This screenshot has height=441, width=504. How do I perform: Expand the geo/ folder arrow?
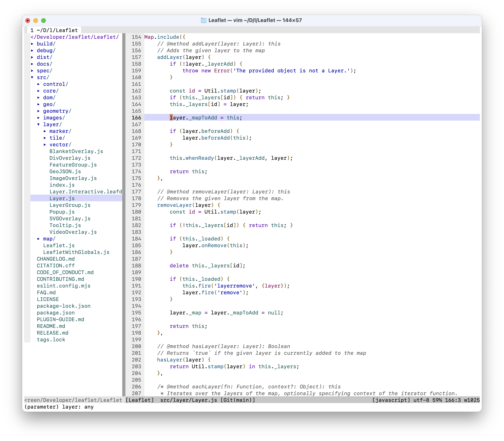39,104
